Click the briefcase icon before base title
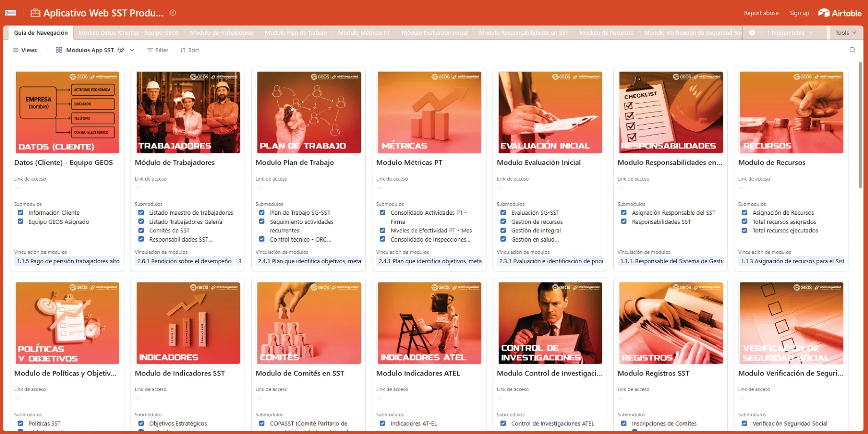The height and width of the screenshot is (434, 868). (x=35, y=13)
